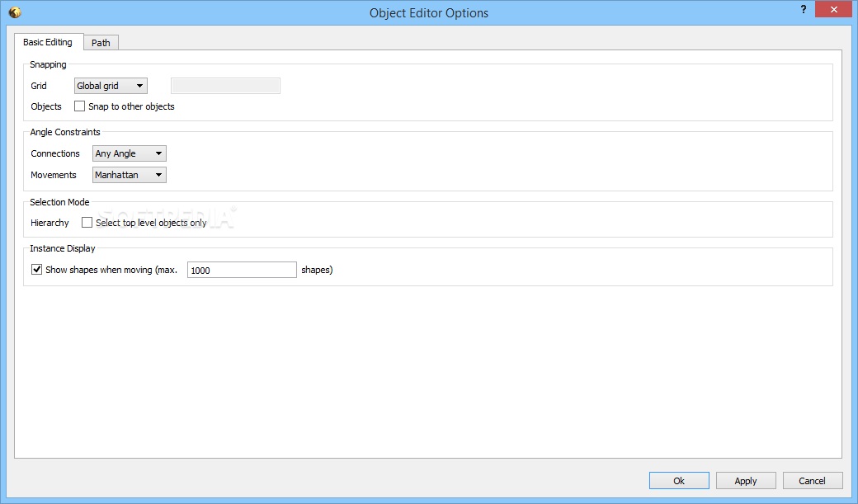Click the Object Editor Options window title
Viewport: 858px width, 504px height.
click(429, 12)
